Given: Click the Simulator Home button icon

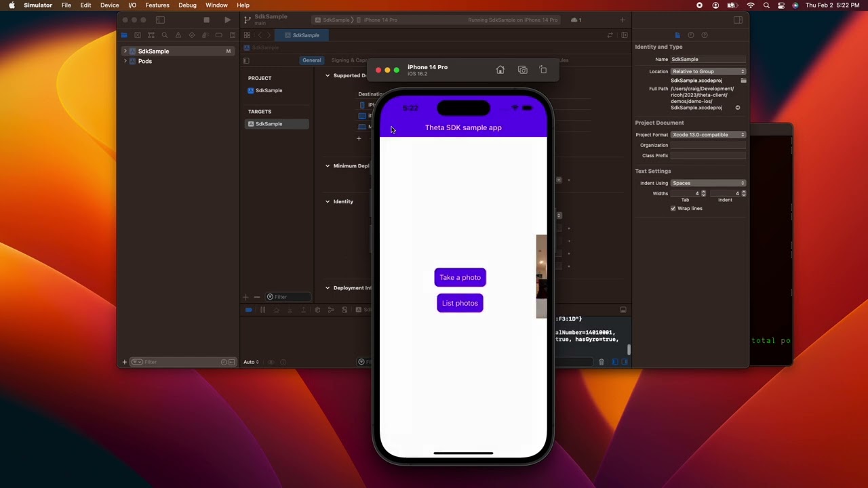Looking at the screenshot, I should click(500, 70).
